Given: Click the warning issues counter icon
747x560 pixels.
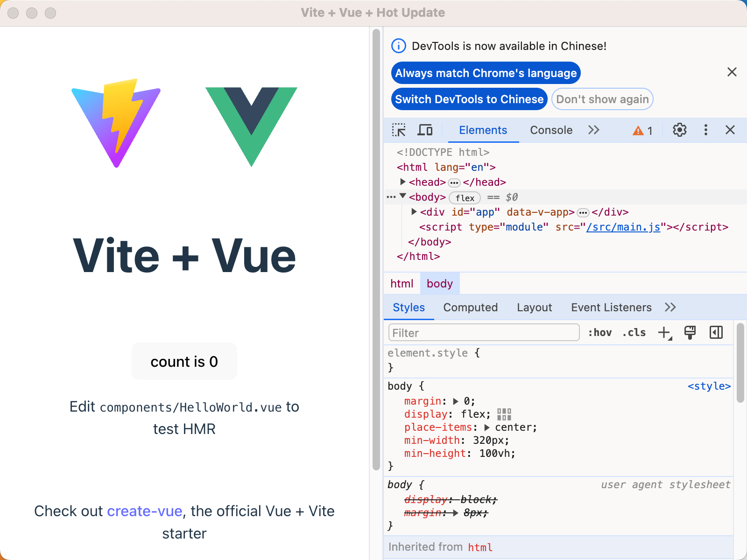Looking at the screenshot, I should (643, 131).
